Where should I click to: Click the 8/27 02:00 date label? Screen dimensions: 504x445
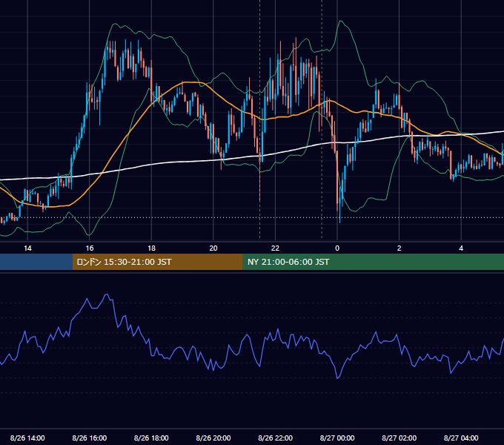coord(399,438)
